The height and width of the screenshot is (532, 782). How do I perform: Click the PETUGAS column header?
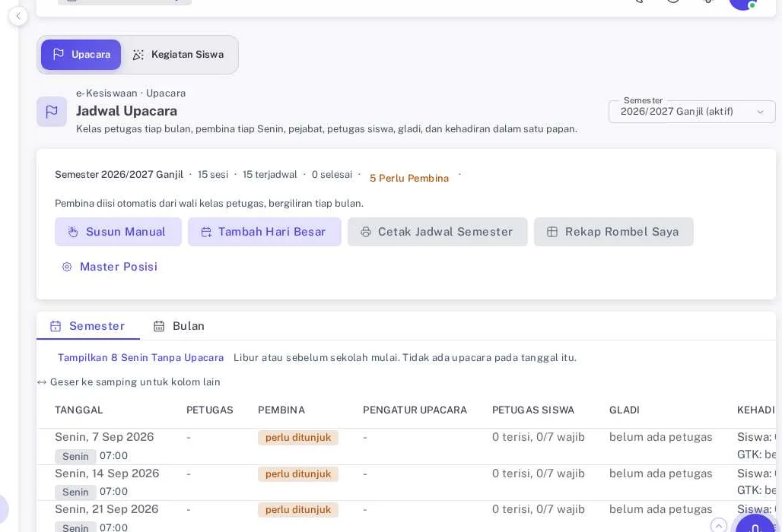pyautogui.click(x=210, y=410)
